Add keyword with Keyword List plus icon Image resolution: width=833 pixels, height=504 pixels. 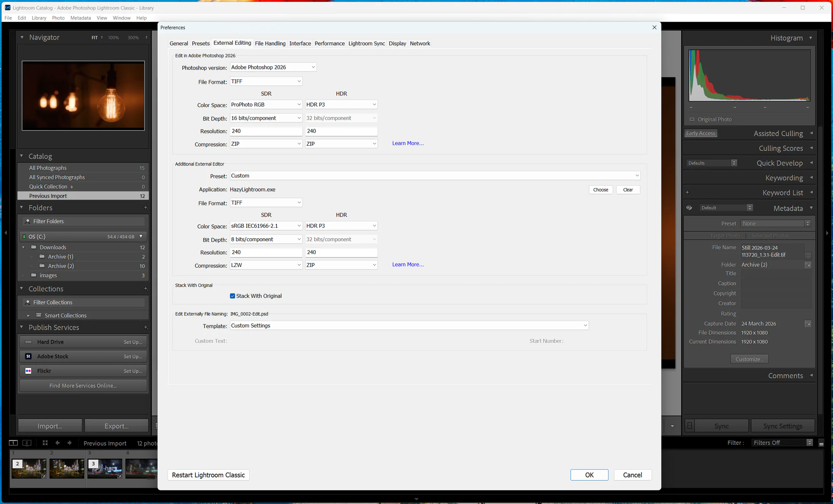pyautogui.click(x=687, y=192)
